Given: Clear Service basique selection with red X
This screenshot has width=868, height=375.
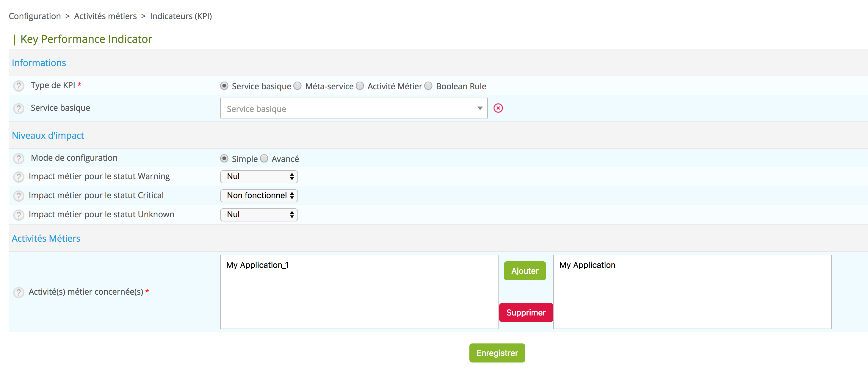Looking at the screenshot, I should pyautogui.click(x=498, y=108).
